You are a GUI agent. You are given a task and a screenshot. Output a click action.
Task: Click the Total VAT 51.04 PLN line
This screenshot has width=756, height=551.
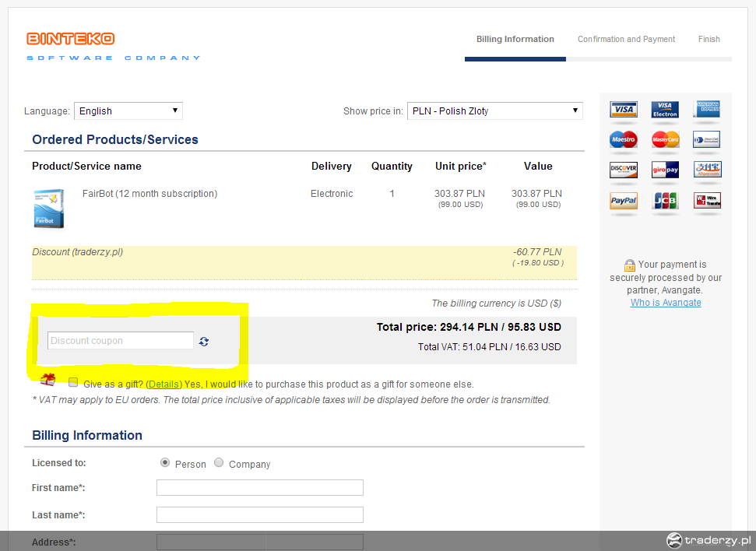click(x=490, y=347)
